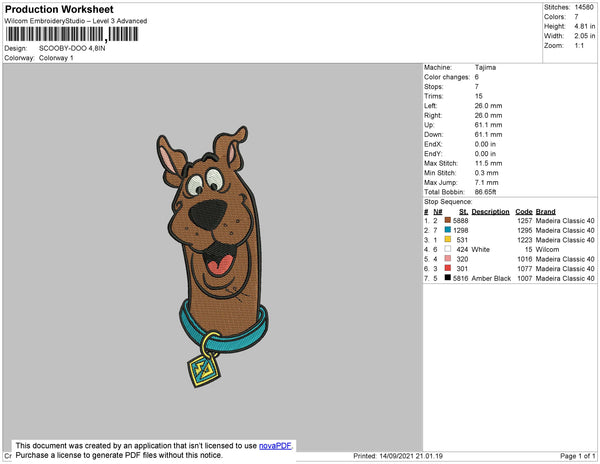The height and width of the screenshot is (464, 600).
Task: Click the brown 5888 color swatch
Action: pos(448,220)
